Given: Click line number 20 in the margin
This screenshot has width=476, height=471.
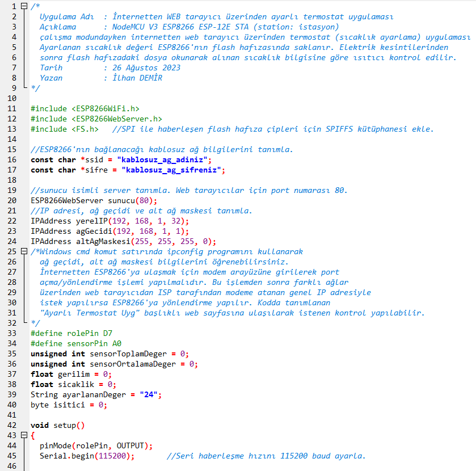Looking at the screenshot, I should point(11,200).
